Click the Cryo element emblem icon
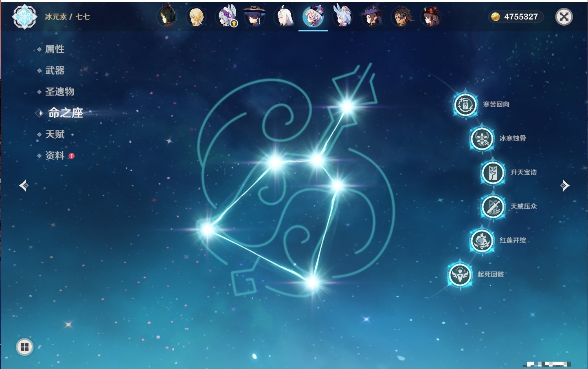This screenshot has width=588, height=369. (24, 17)
